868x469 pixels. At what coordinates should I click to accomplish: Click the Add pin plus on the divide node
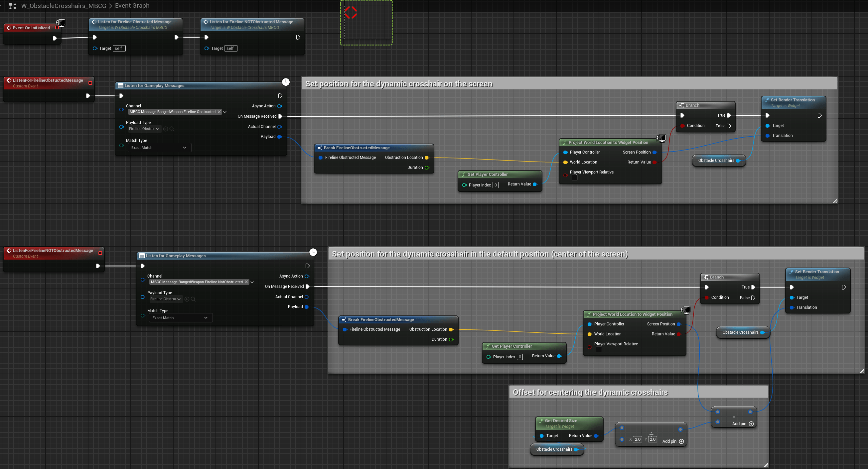(x=681, y=441)
